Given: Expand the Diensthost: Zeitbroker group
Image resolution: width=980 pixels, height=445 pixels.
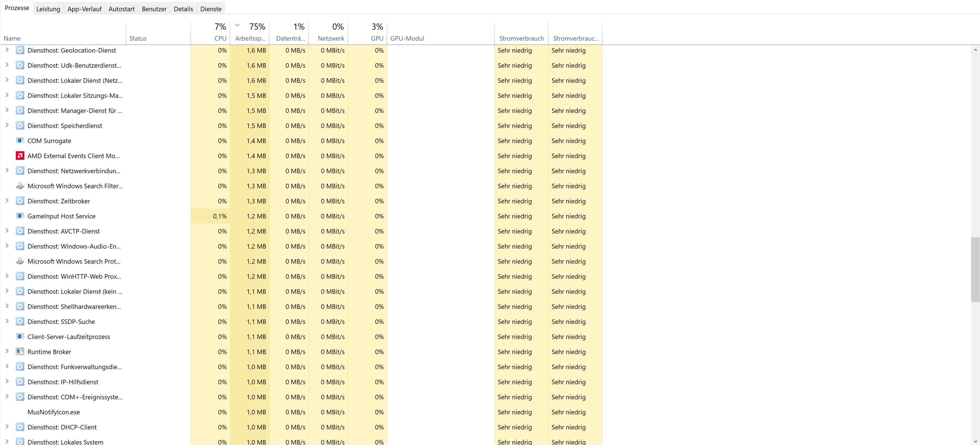Looking at the screenshot, I should pos(7,200).
